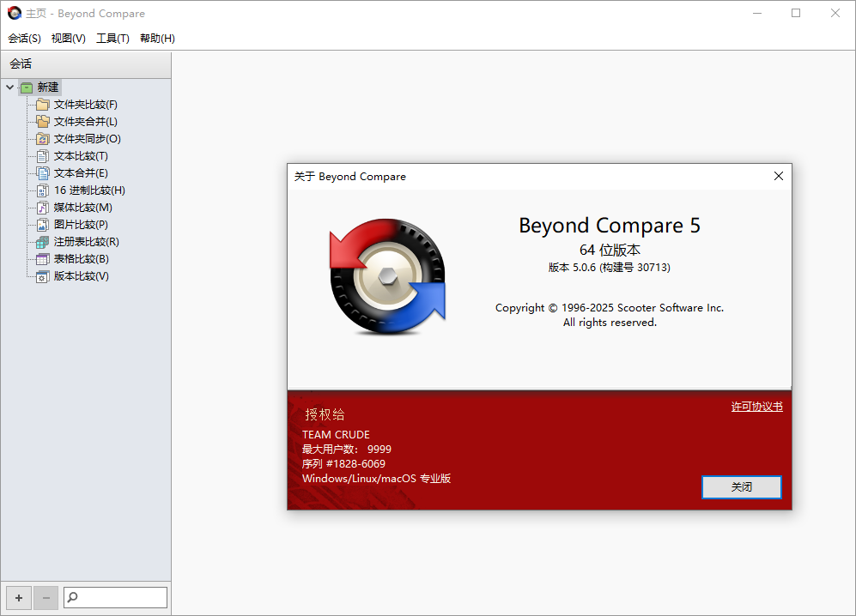Open the 文件夹合并 folder merge session

(x=74, y=121)
